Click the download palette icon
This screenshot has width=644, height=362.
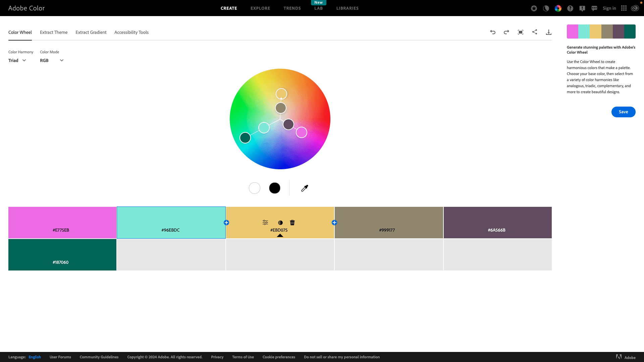click(x=549, y=32)
